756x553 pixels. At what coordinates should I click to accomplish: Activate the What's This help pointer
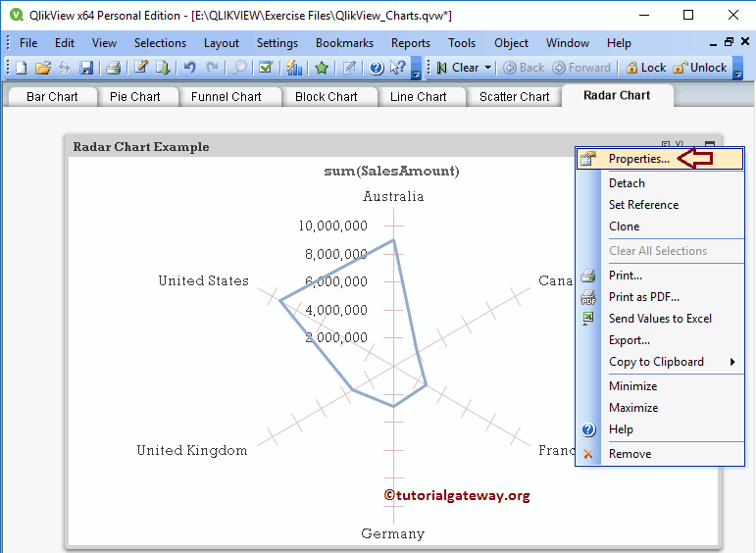[398, 68]
